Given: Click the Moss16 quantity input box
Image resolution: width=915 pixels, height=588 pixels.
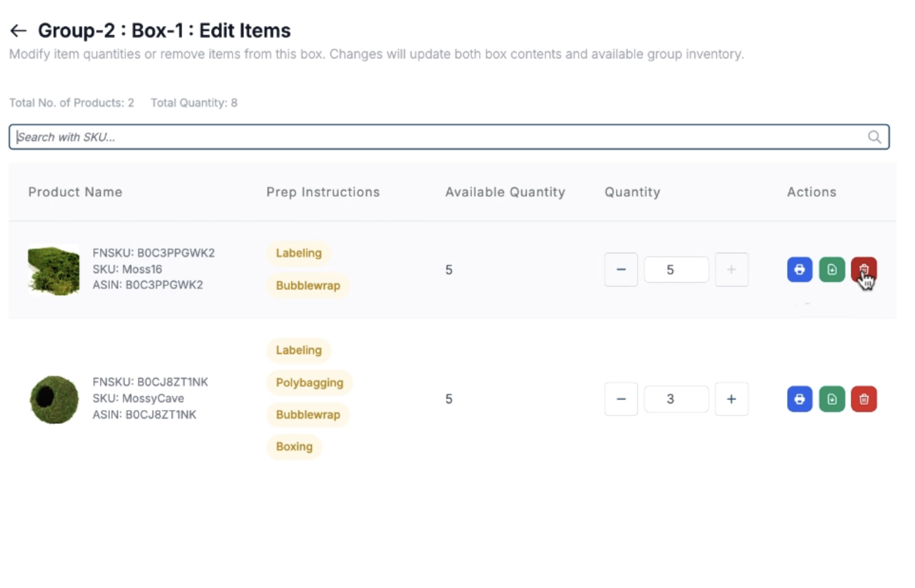Looking at the screenshot, I should click(x=675, y=270).
